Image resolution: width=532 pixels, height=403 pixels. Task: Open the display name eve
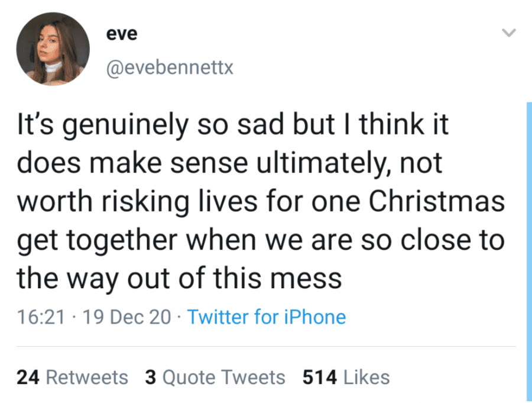point(122,34)
